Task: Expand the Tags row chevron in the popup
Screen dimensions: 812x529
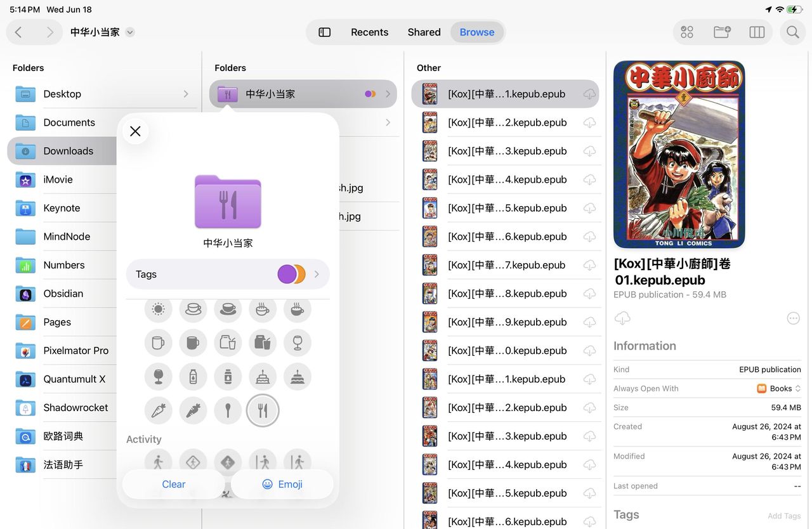Action: click(317, 274)
